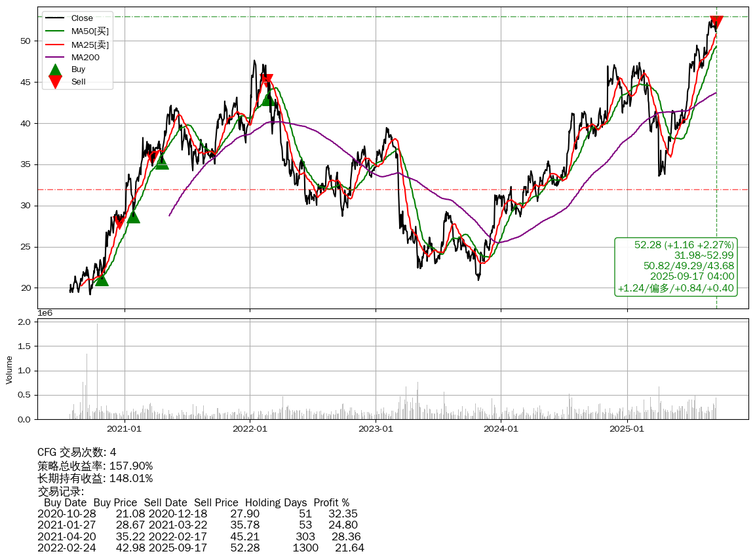Click the 策略总收益率 157.90% text
Image resolution: width=755 pixels, height=560 pixels.
point(95,466)
